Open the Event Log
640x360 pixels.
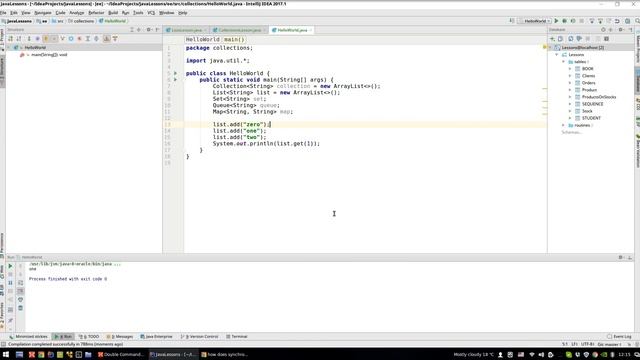(x=619, y=337)
